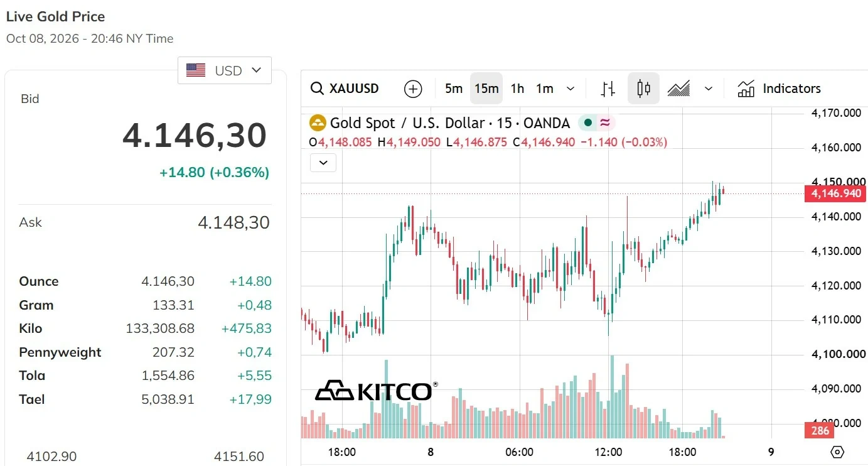Click the red 4,146.940 price label

click(x=835, y=193)
